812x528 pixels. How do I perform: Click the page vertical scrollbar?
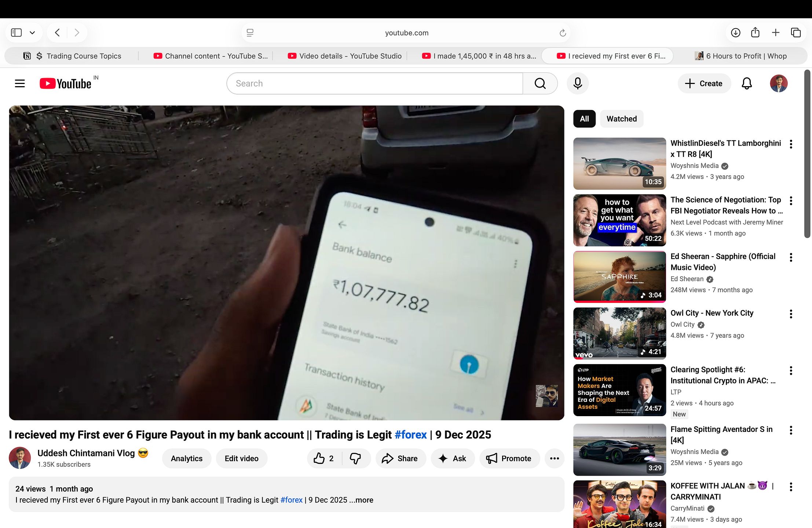point(807,154)
